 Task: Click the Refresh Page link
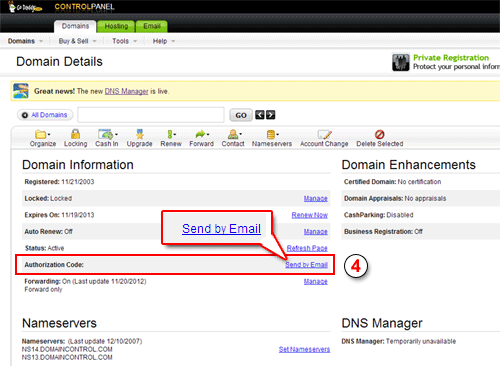tap(307, 248)
